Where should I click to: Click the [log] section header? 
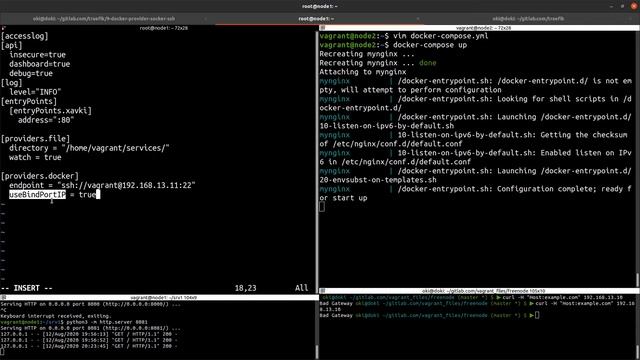[x=12, y=83]
